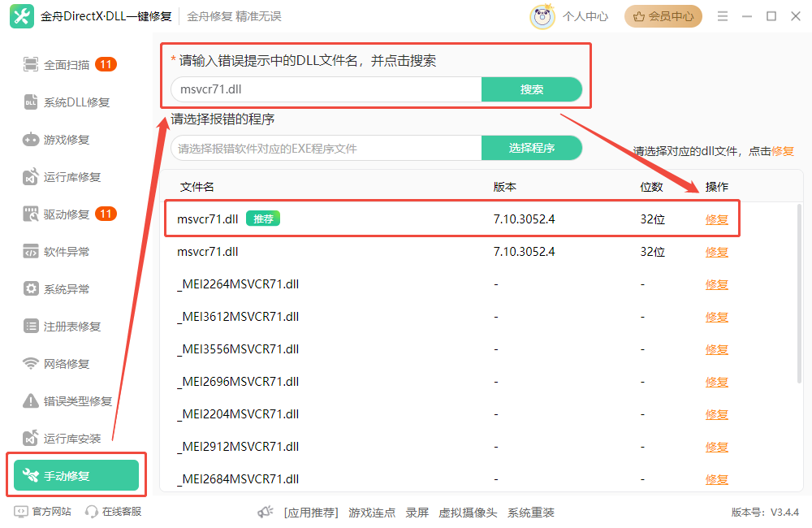Click the 选择程序 button

531,148
